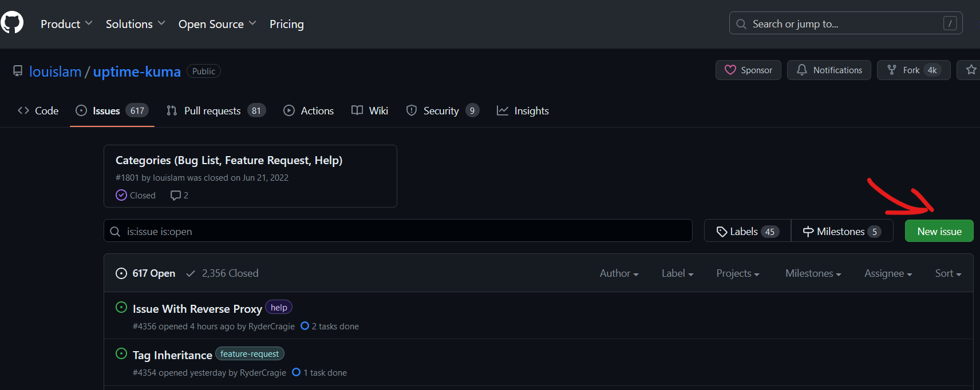
Task: Open the Product menu
Action: coord(66,24)
